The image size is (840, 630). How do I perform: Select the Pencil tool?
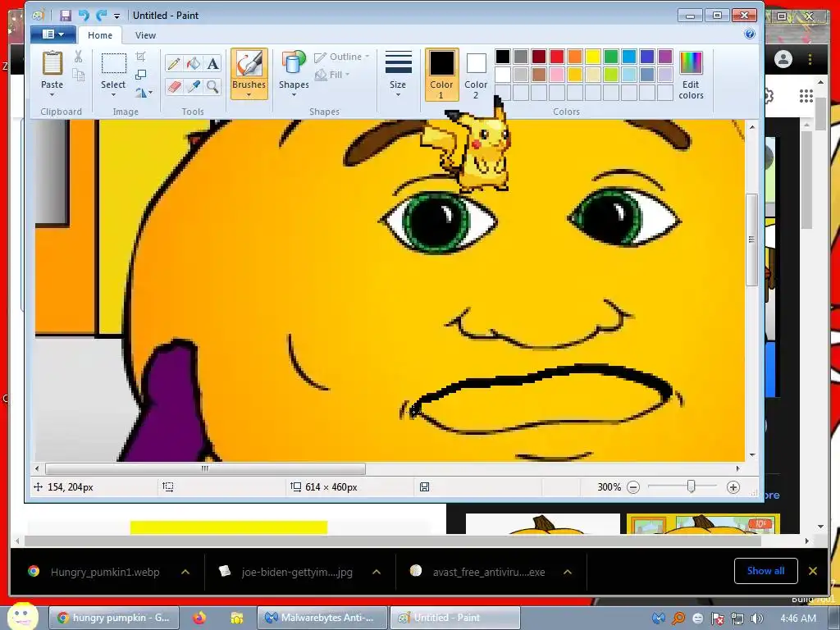(x=173, y=64)
